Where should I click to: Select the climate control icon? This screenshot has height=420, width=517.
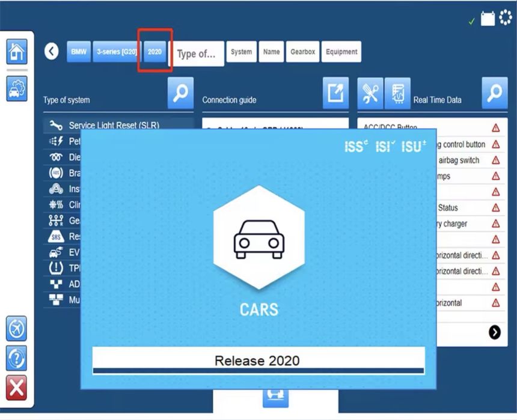pos(56,205)
